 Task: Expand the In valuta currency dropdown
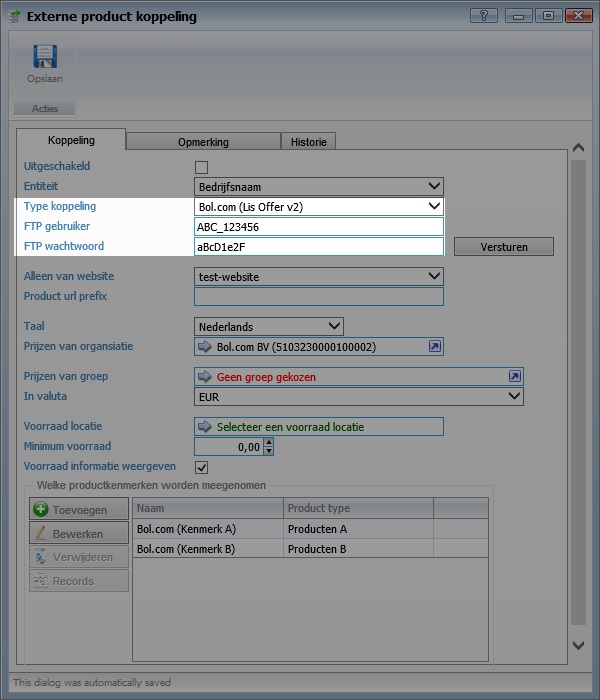[514, 396]
